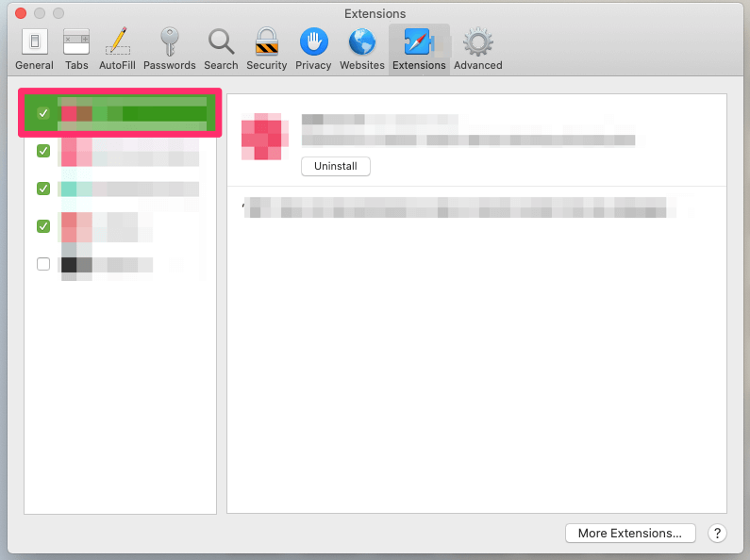Go to Privacy preferences hand icon
Viewport: 750px width, 560px height.
click(x=313, y=48)
